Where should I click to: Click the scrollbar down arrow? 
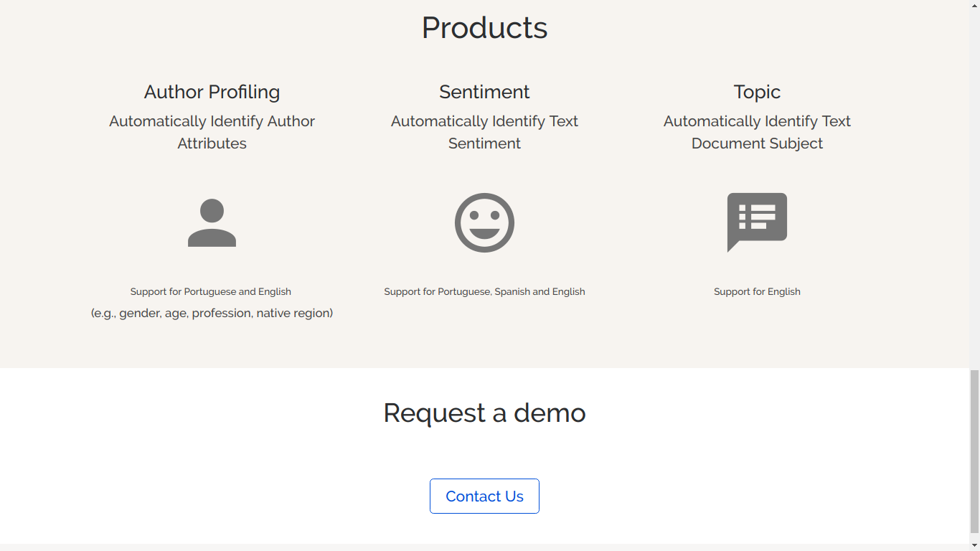click(x=974, y=545)
